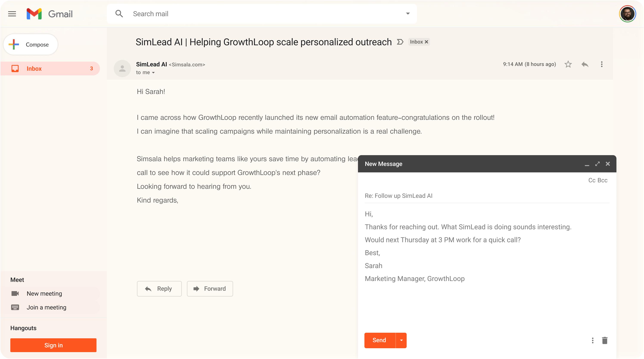Select Join a meeting in the sidebar
This screenshot has width=644, height=359.
pyautogui.click(x=46, y=307)
